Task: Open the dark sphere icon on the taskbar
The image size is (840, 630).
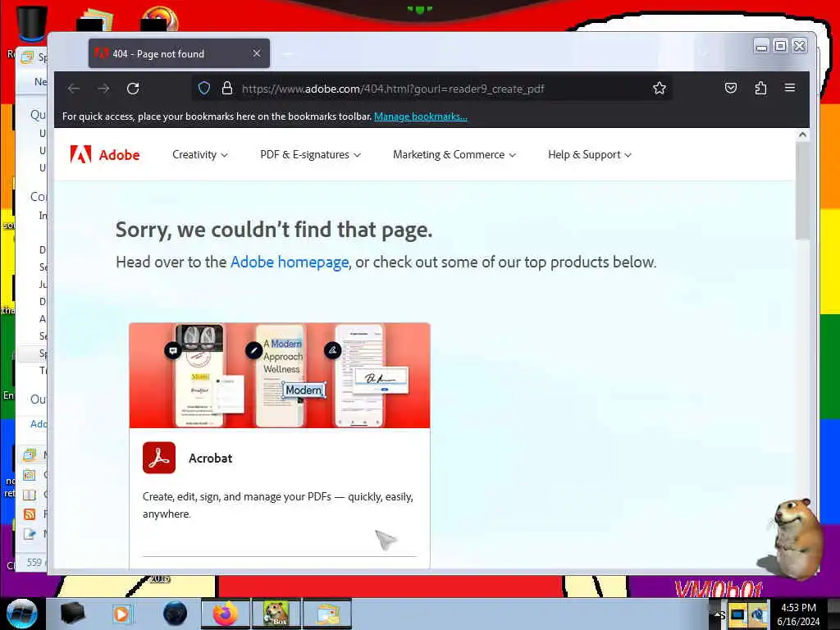Action: (x=176, y=614)
